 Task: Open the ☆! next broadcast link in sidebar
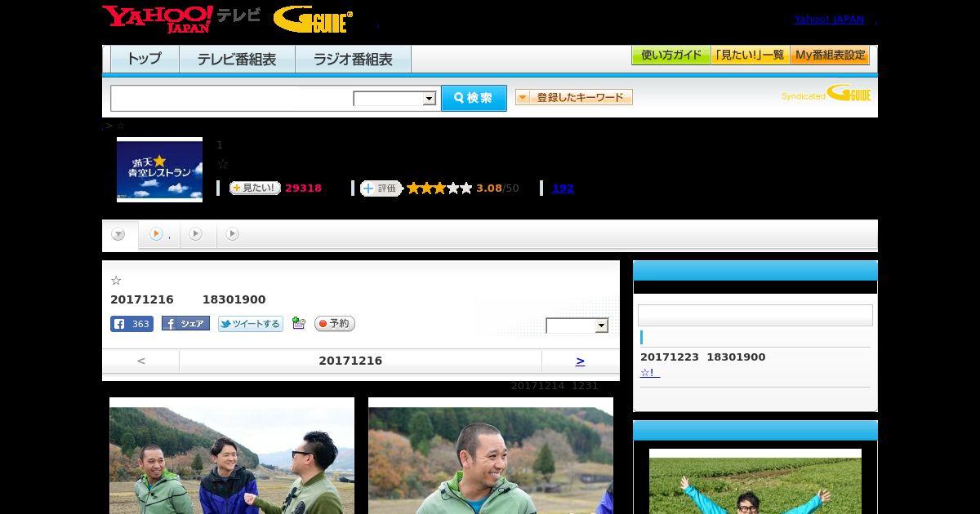click(x=649, y=373)
